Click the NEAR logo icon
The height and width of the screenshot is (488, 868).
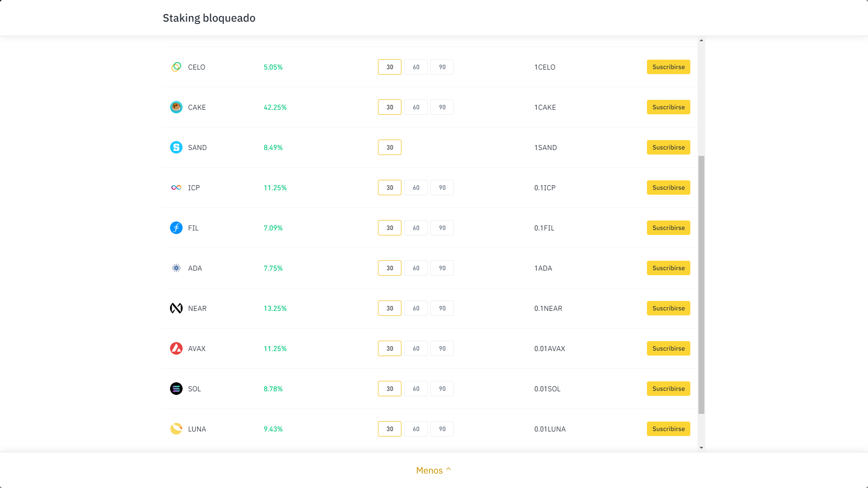tap(176, 308)
